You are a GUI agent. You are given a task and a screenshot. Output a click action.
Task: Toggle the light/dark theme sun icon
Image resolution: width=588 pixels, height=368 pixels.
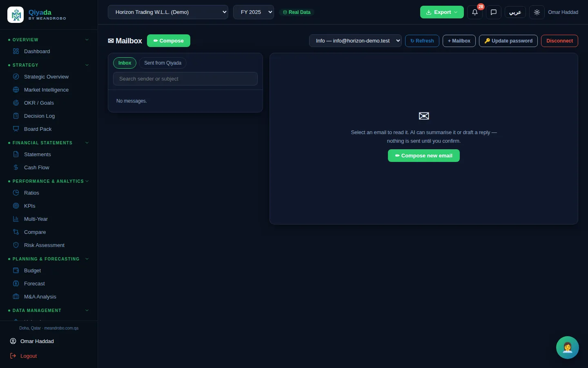point(537,12)
